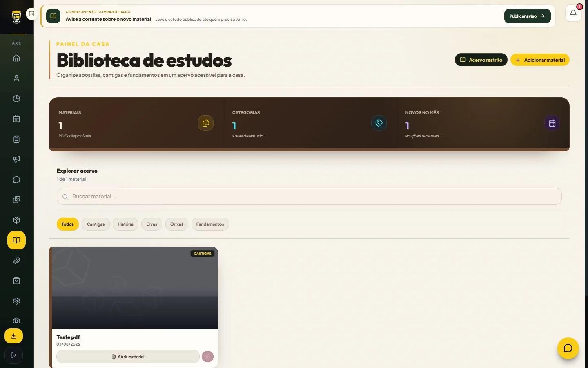Filter by Cantigas category
588x368 pixels.
(96, 224)
